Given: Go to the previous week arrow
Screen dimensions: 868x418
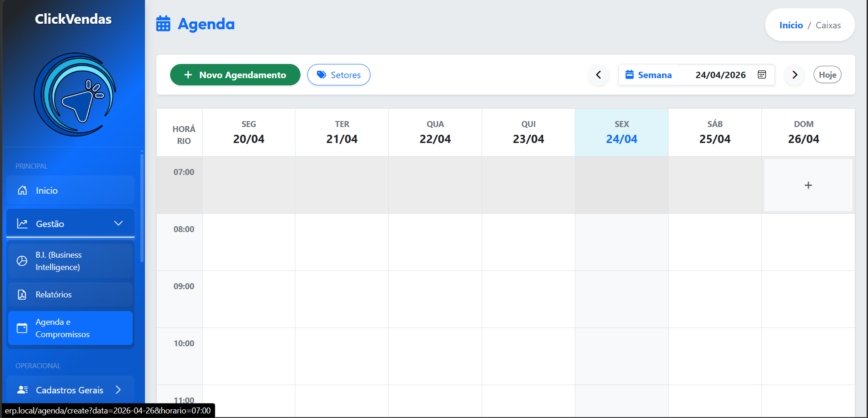Looking at the screenshot, I should (599, 75).
